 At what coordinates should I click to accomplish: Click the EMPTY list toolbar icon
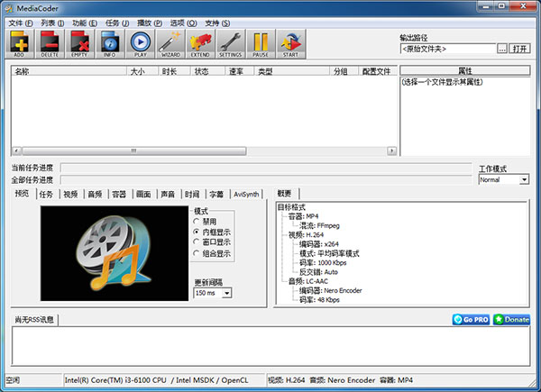[79, 42]
